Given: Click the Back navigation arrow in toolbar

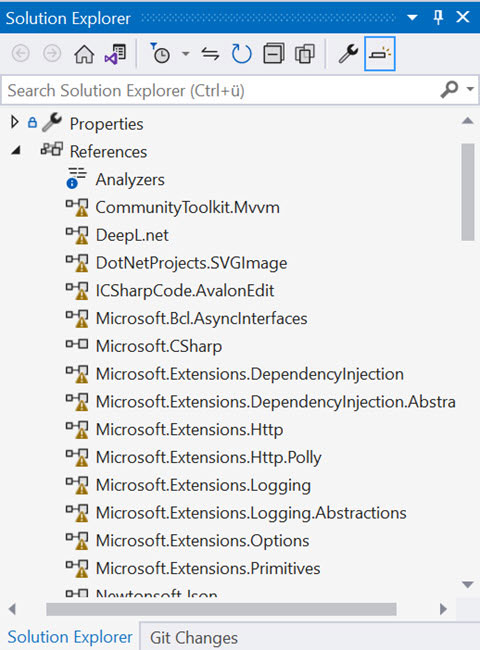Looking at the screenshot, I should 20,53.
